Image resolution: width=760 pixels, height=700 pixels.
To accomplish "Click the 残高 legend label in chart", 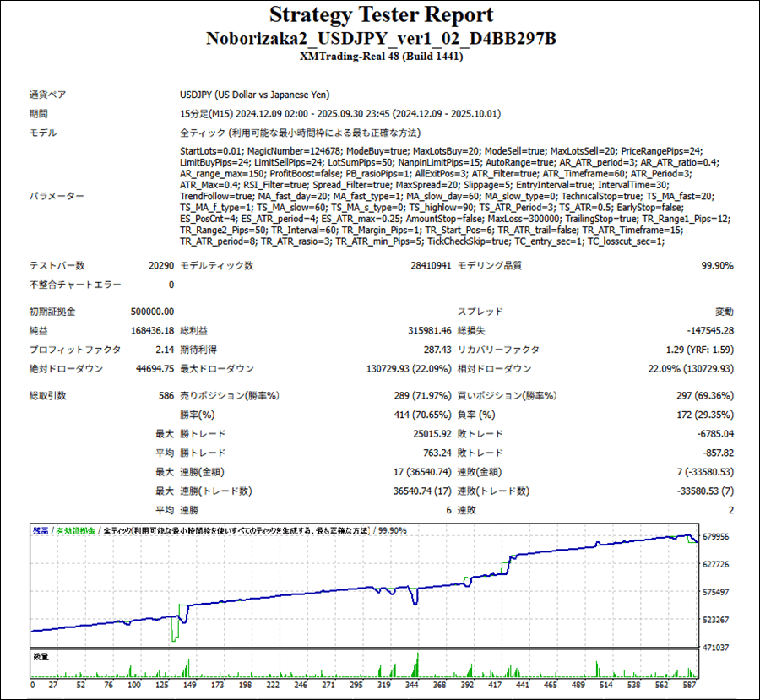I will (40, 531).
